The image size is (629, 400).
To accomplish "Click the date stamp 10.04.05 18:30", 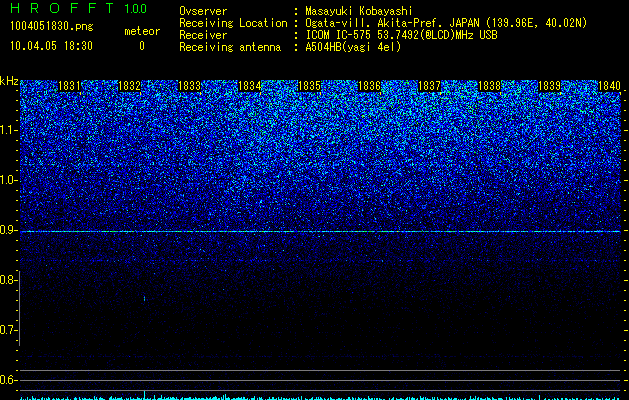I will (51, 46).
